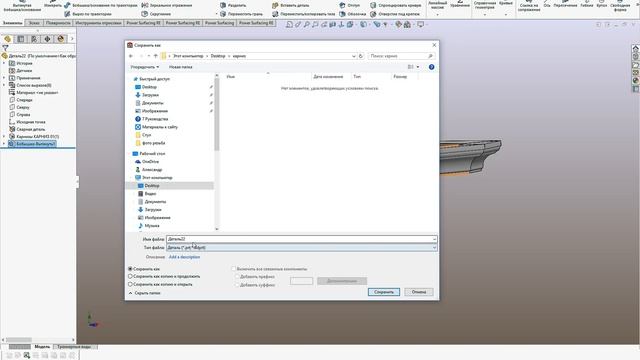Viewport: 640px width, 360px height.
Task: Select Сохранить как копию и продолжить option
Action: pyautogui.click(x=130, y=277)
